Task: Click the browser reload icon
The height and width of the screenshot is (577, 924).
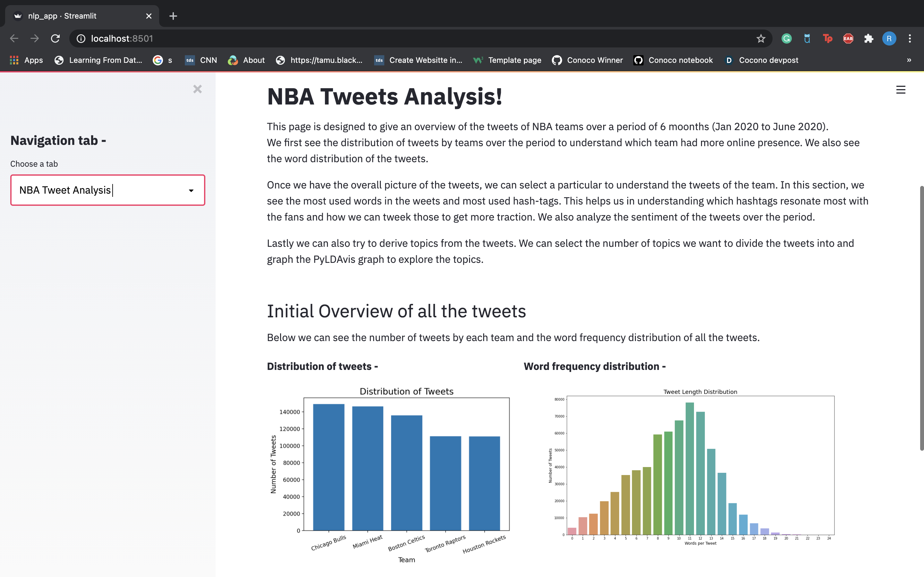Action: pyautogui.click(x=56, y=38)
